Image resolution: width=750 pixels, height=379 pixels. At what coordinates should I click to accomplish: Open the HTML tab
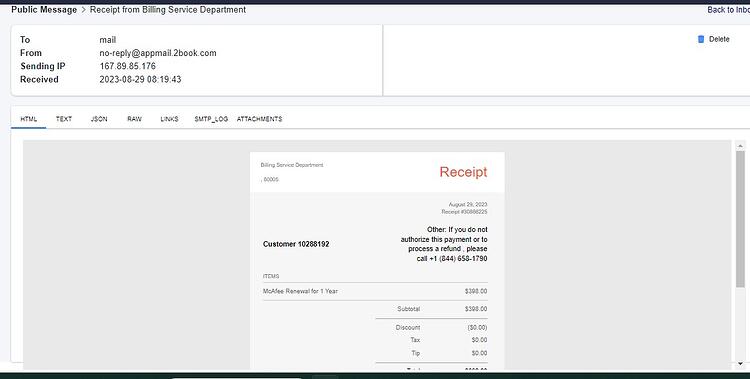[x=29, y=119]
